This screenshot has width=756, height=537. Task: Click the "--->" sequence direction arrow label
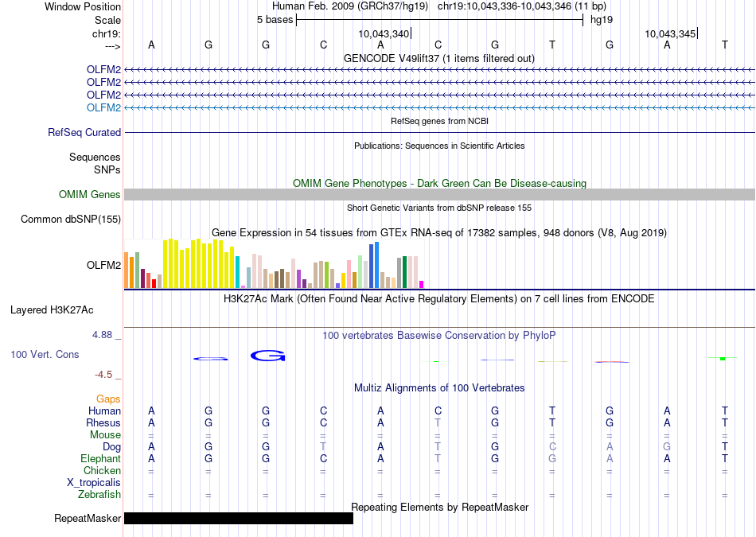112,46
